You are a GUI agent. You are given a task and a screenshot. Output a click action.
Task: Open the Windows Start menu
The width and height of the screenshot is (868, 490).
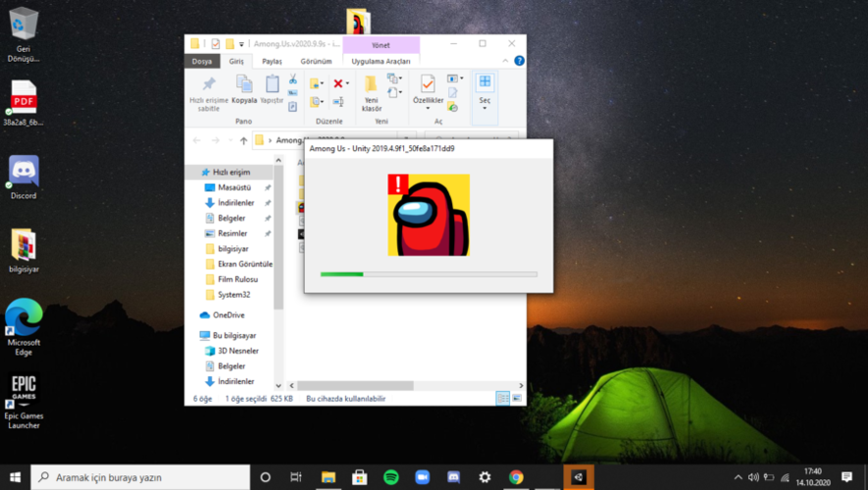click(x=15, y=477)
